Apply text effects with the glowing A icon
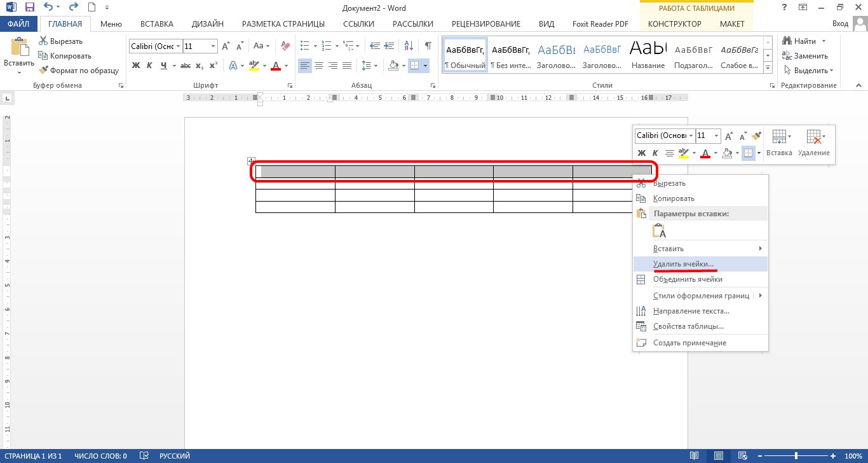 tap(233, 66)
